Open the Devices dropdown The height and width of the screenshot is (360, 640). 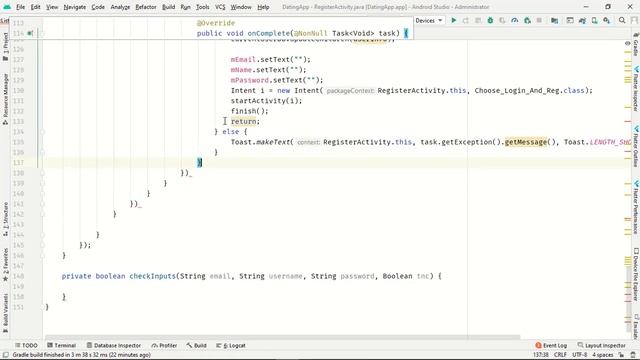[x=429, y=20]
